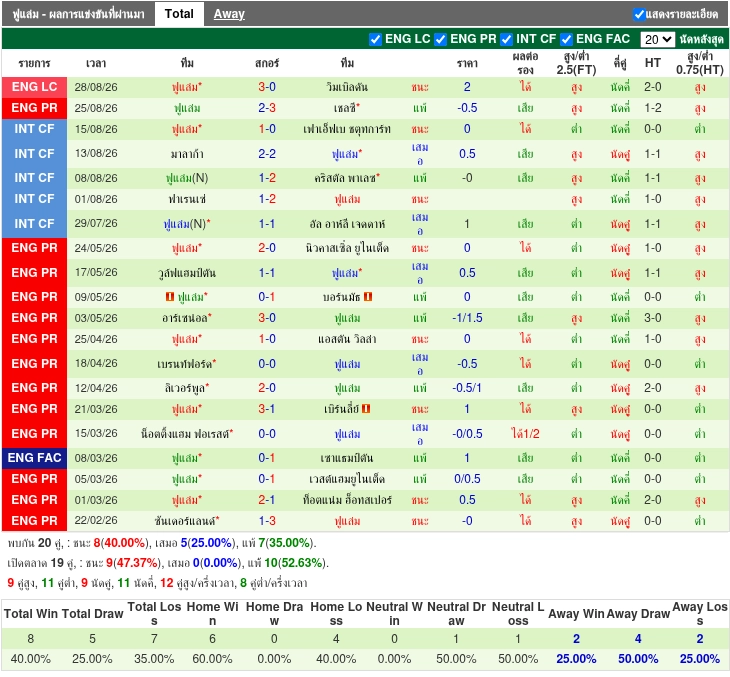Open opponent คริสตัล พาเลซ team link
The width and height of the screenshot is (730, 677).
click(x=347, y=178)
